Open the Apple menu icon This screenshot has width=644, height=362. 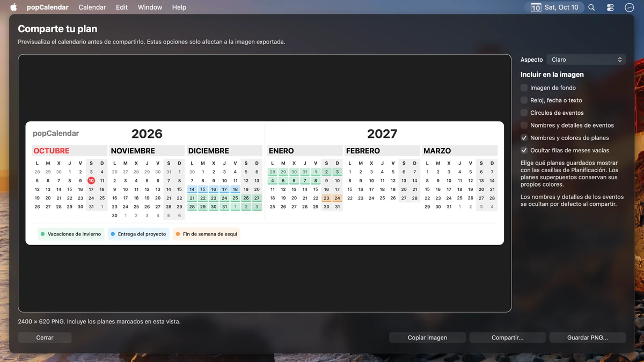[13, 7]
